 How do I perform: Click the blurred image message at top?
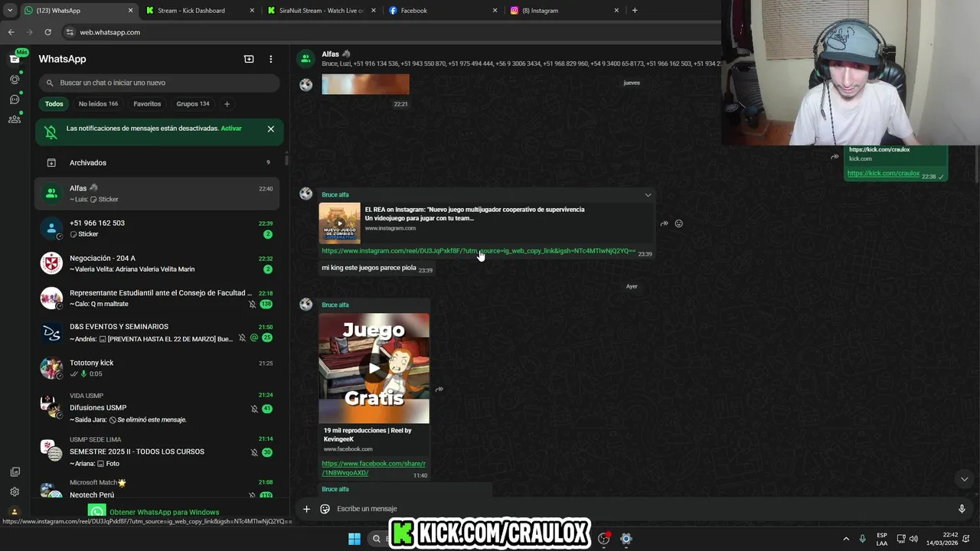click(365, 84)
